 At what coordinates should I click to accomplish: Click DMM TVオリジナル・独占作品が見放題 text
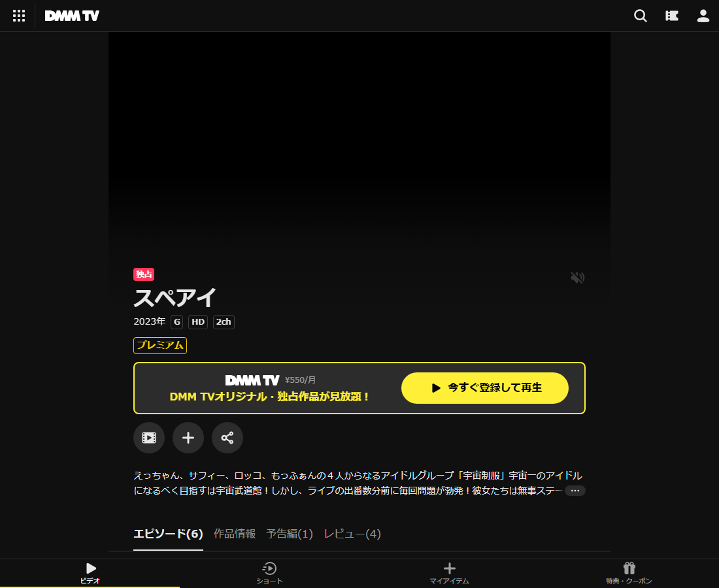click(269, 397)
